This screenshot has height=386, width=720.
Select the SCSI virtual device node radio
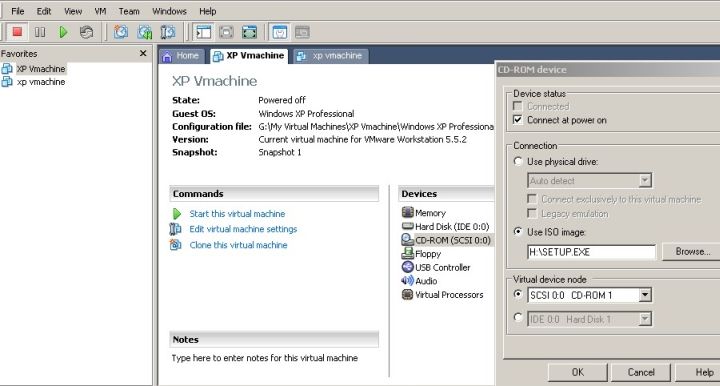[518, 294]
